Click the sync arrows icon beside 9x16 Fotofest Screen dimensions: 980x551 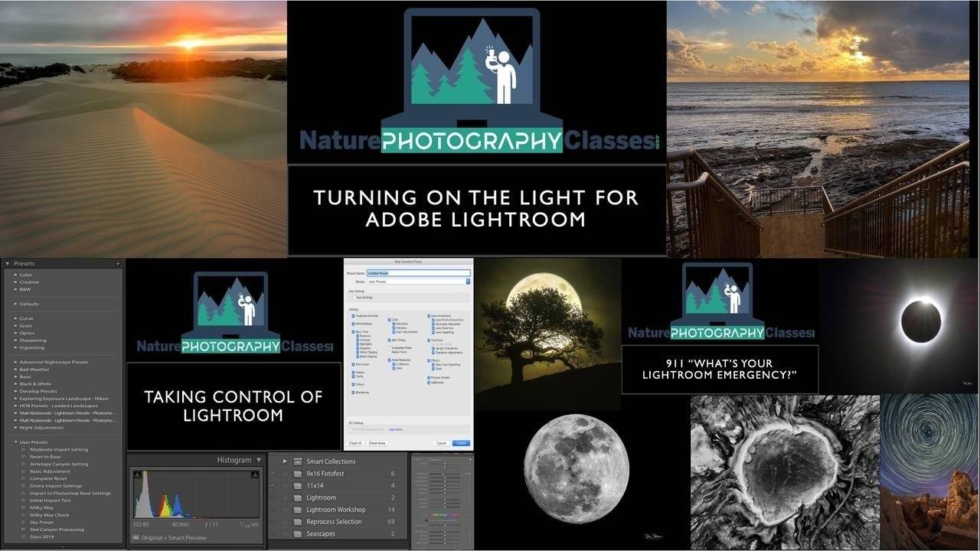(273, 474)
